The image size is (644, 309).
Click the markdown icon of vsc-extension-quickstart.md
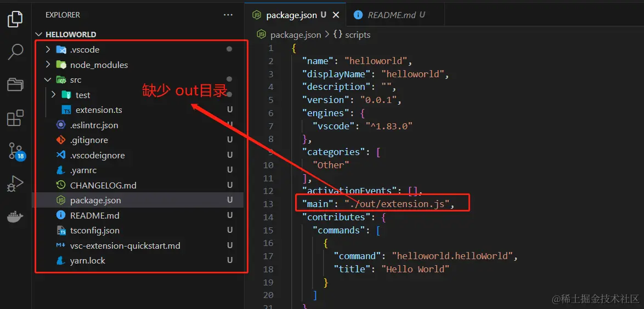click(x=61, y=245)
